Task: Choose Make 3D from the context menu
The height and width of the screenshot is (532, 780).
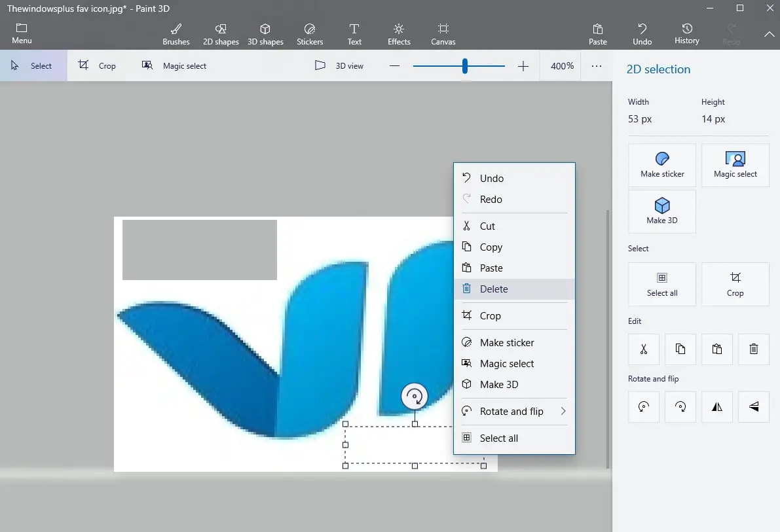Action: 514,384
